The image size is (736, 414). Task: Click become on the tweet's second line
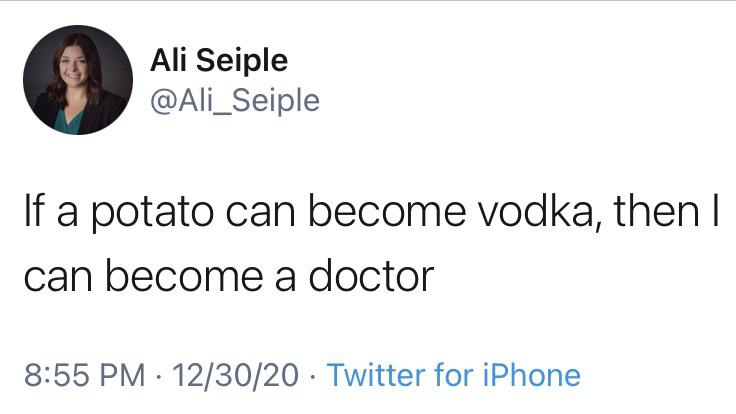(x=175, y=275)
